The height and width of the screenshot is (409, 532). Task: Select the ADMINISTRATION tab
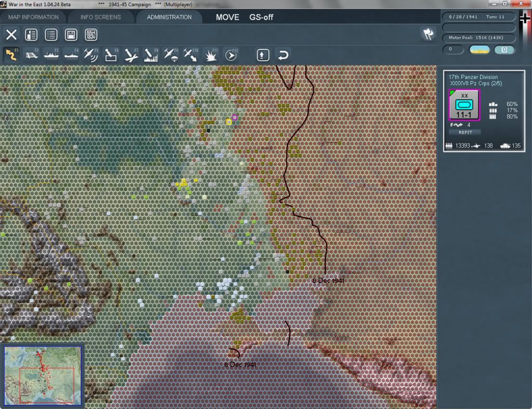pyautogui.click(x=169, y=17)
